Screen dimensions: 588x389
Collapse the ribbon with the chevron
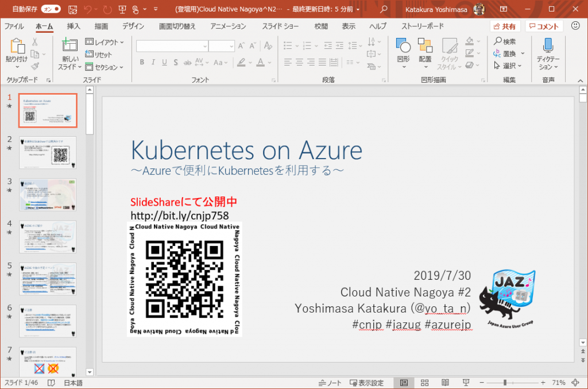[x=580, y=80]
